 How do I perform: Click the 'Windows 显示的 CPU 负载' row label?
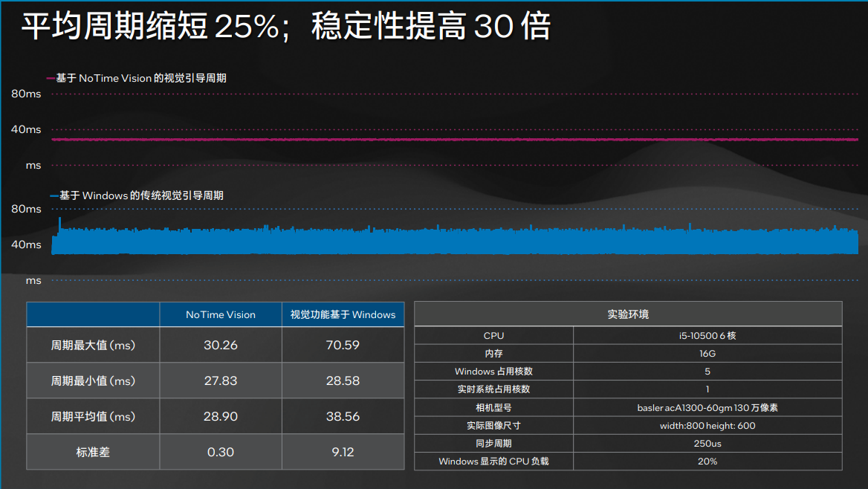coord(493,462)
